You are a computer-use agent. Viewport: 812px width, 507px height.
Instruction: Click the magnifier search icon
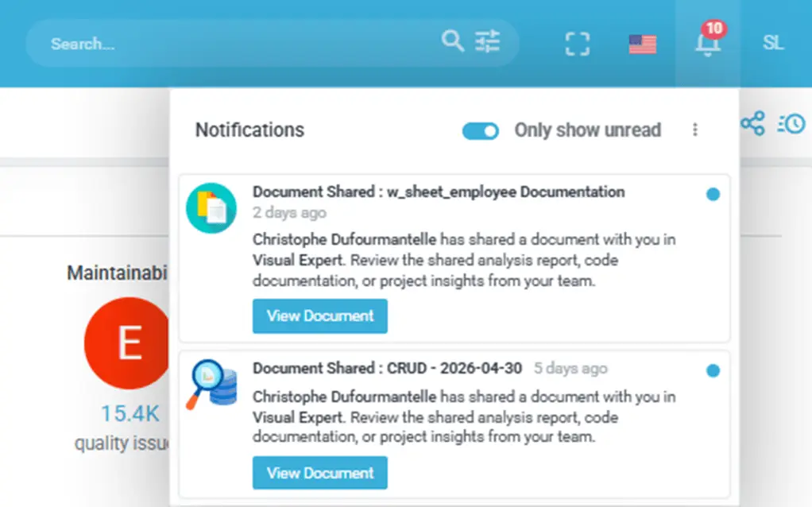[x=453, y=41]
